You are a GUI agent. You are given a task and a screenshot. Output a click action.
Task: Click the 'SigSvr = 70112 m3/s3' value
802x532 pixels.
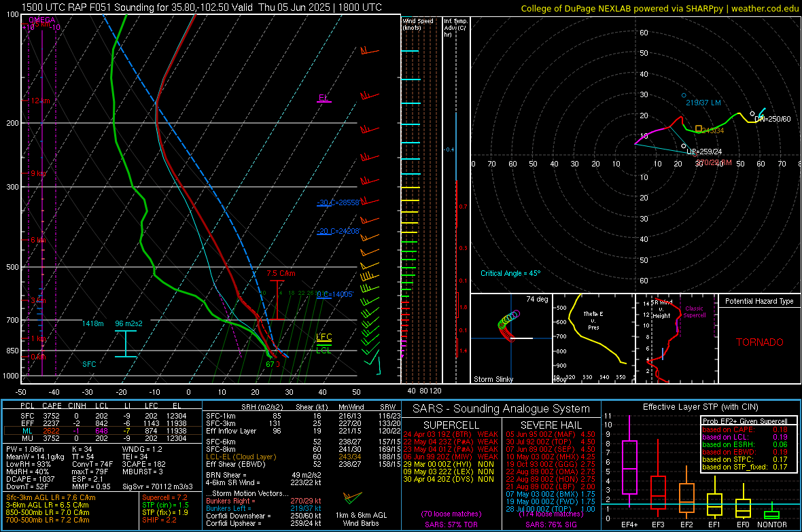point(158,486)
